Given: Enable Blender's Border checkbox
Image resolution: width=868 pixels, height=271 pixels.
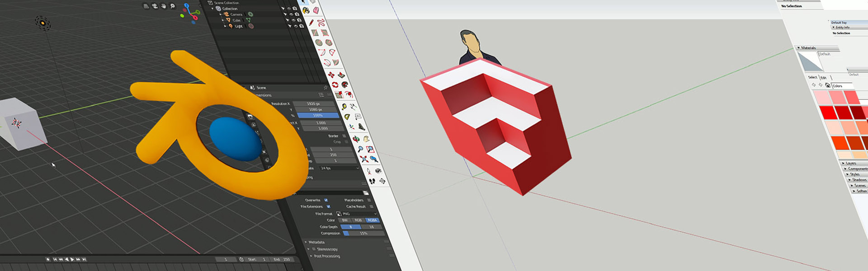Looking at the screenshot, I should click(x=344, y=136).
